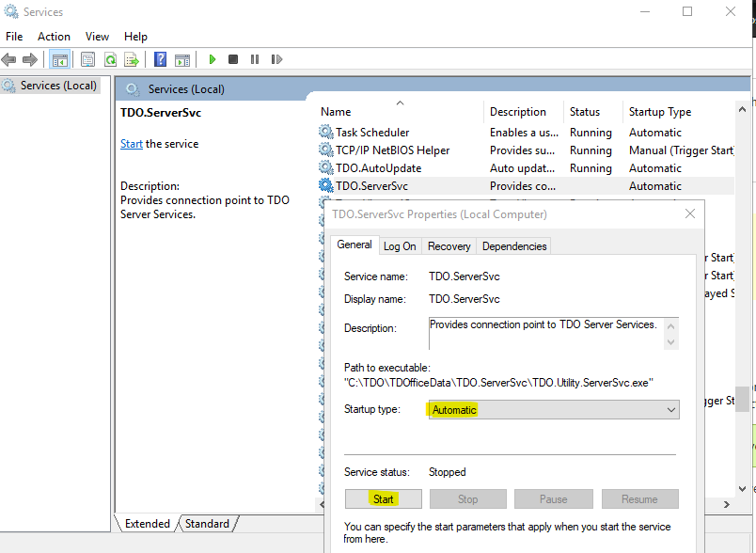Click the Start the service link

132,144
